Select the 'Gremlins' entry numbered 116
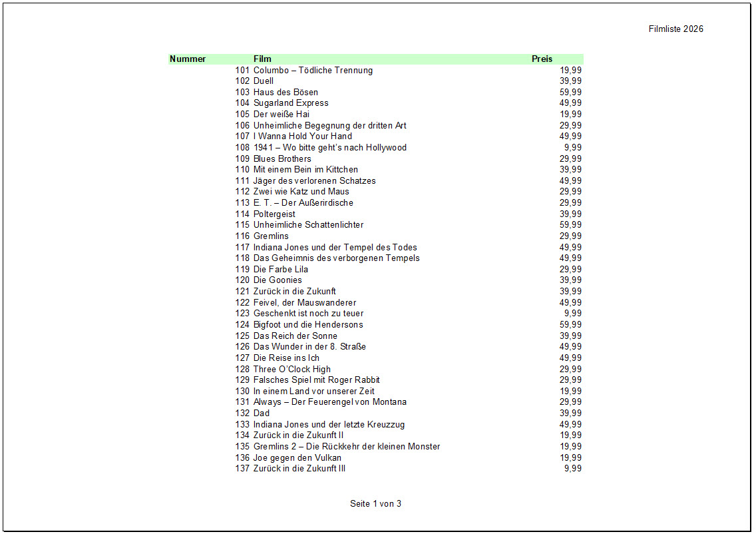 click(271, 236)
